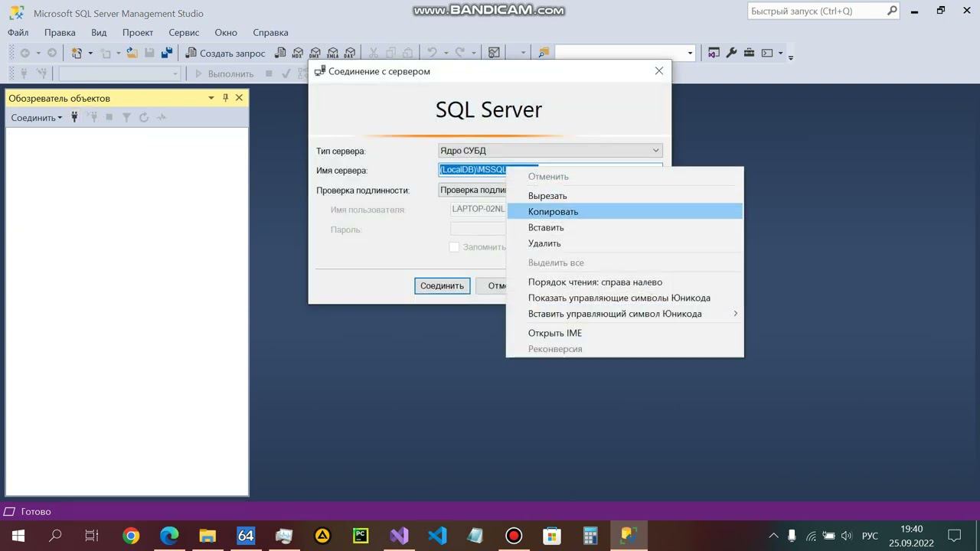
Task: Open the dropdown arrow next to New Project
Action: pyautogui.click(x=90, y=53)
